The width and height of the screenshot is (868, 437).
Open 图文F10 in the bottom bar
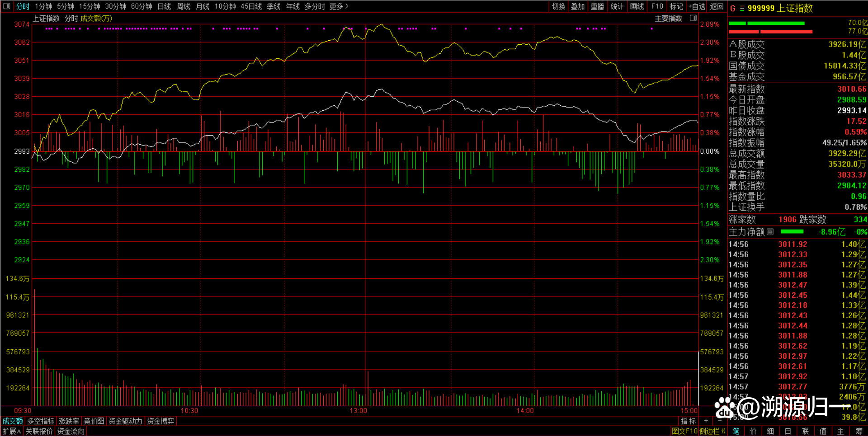684,431
